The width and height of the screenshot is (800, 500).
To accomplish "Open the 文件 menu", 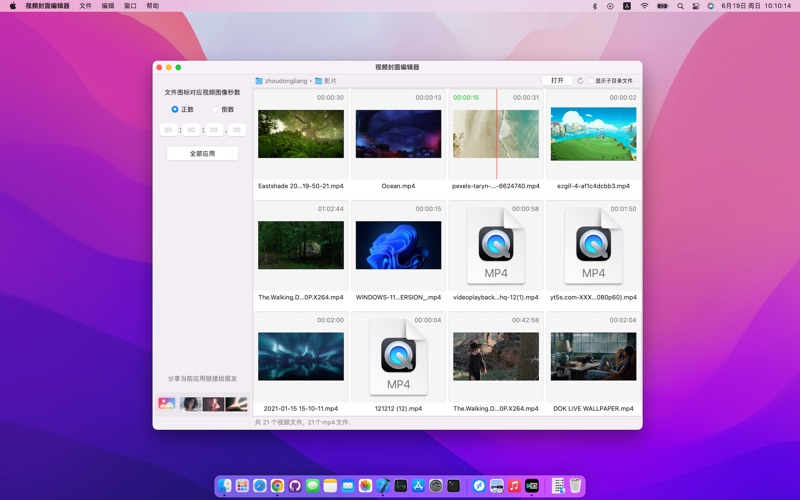I will point(85,6).
